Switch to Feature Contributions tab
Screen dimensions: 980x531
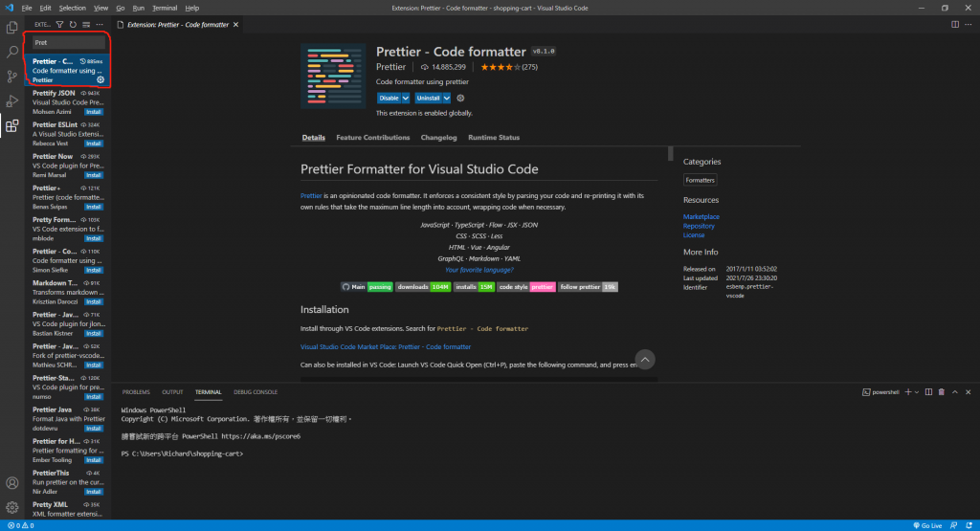click(373, 138)
